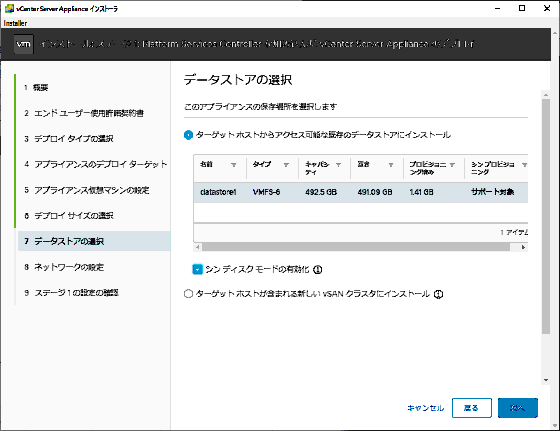The height and width of the screenshot is (431, 560).
Task: Click the サポート対象 thin provisioning cell
Action: coord(492,192)
